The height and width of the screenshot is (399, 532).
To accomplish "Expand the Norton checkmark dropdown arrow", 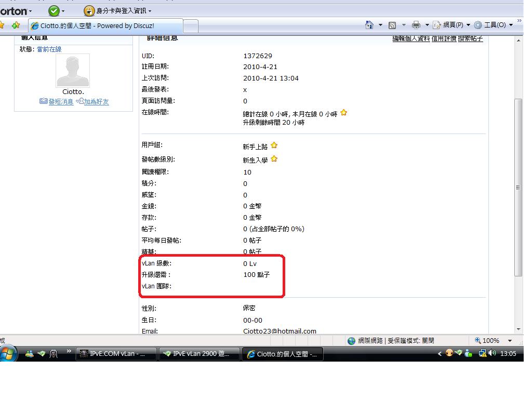I will tap(63, 11).
